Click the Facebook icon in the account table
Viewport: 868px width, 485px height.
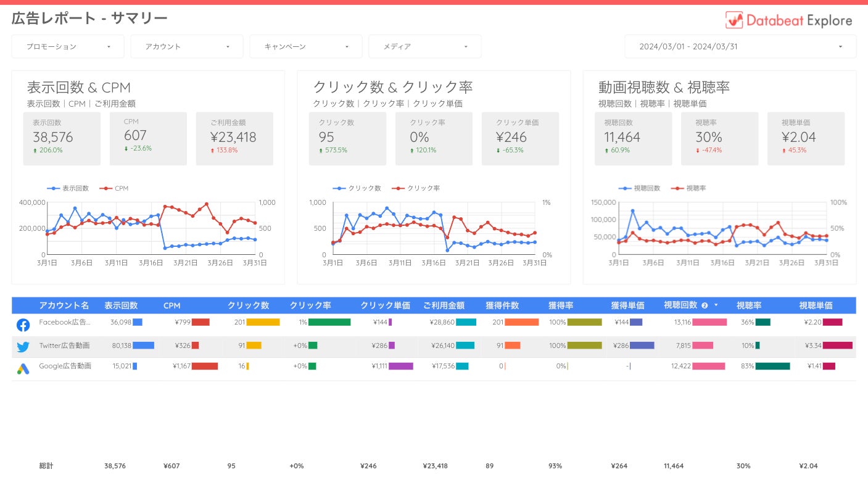(x=23, y=325)
